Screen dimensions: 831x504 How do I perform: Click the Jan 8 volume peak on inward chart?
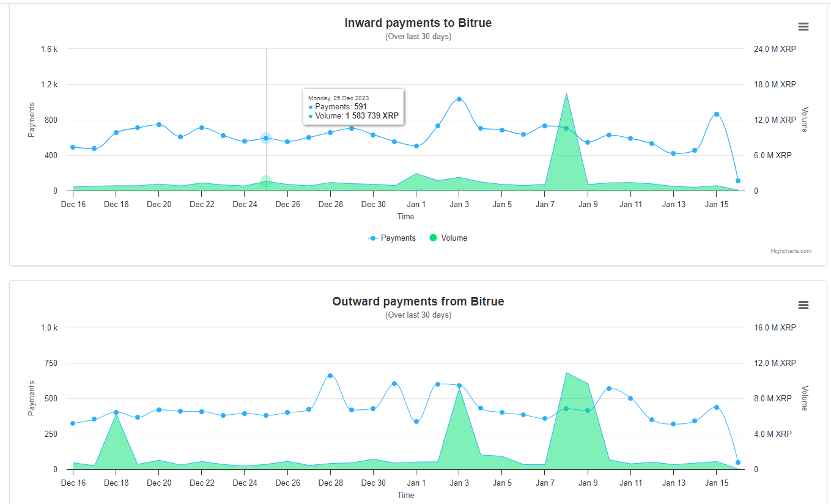[x=566, y=94]
